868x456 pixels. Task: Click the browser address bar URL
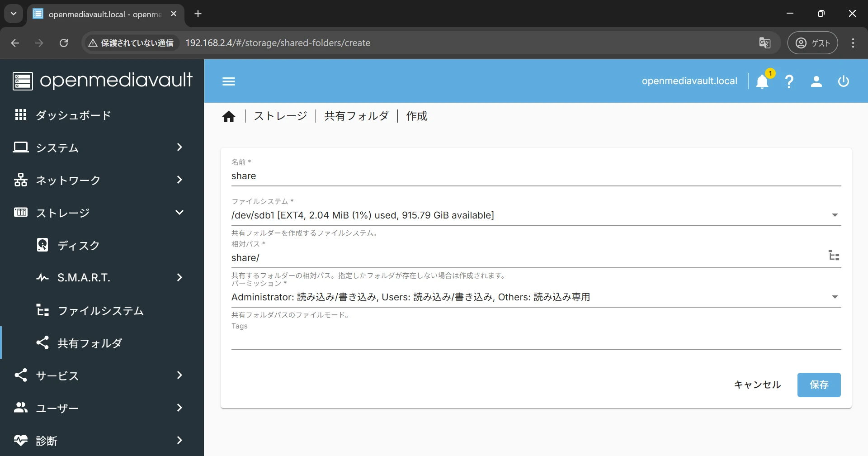coord(278,43)
